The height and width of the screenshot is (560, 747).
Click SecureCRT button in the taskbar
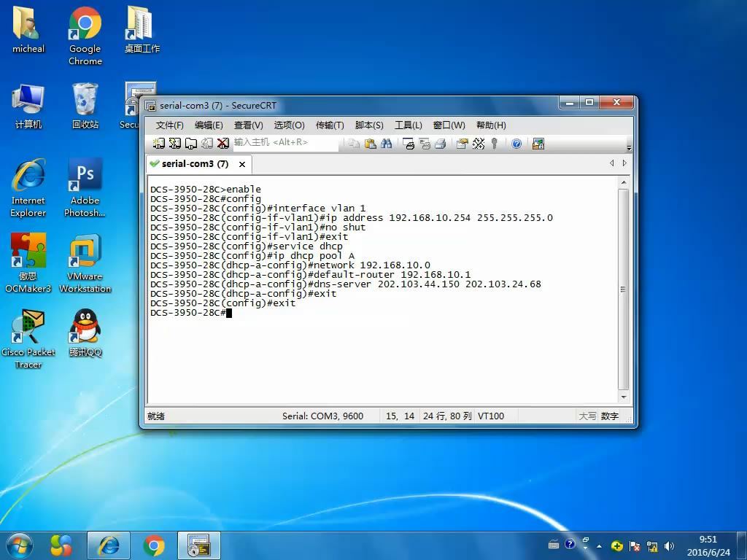point(198,545)
